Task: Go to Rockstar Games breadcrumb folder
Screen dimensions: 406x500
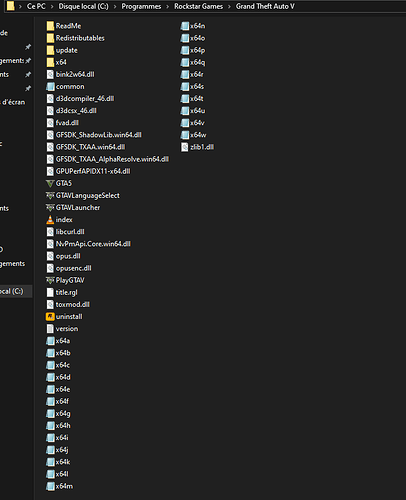Action: click(x=198, y=6)
